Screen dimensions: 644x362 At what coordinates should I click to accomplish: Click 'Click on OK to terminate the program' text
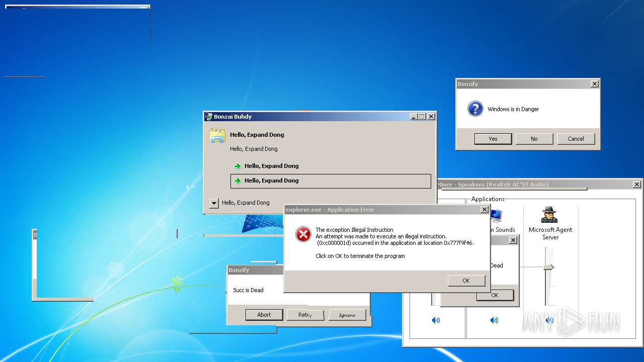coord(360,256)
